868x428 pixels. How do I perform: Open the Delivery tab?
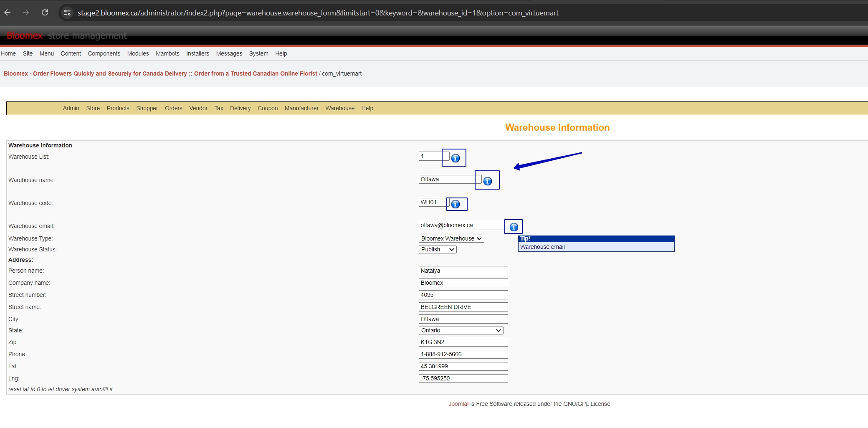240,108
